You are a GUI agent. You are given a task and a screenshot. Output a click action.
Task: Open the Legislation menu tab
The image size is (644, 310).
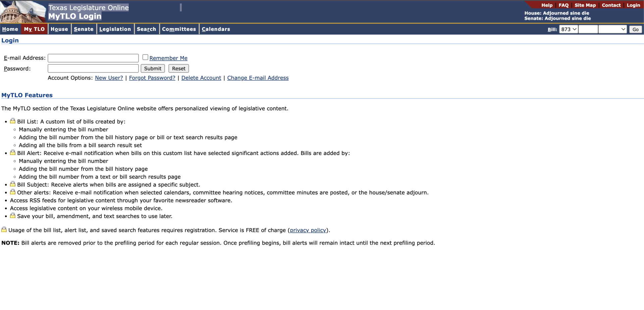pos(115,29)
